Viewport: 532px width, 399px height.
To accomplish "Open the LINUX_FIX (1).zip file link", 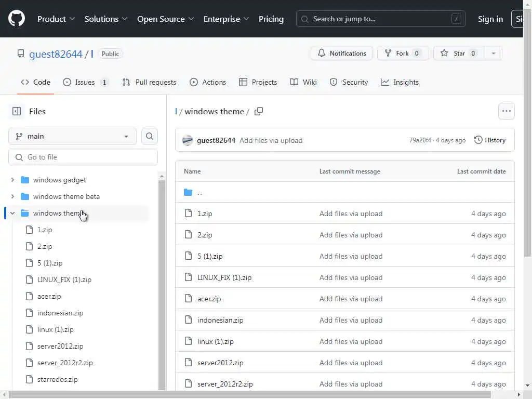I will point(224,277).
